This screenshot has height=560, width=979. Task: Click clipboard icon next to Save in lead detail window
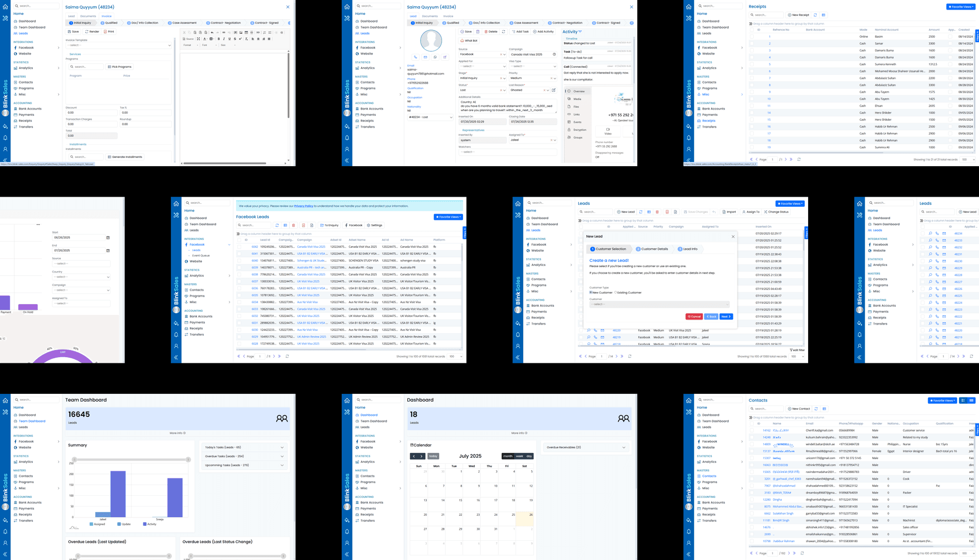point(478,32)
